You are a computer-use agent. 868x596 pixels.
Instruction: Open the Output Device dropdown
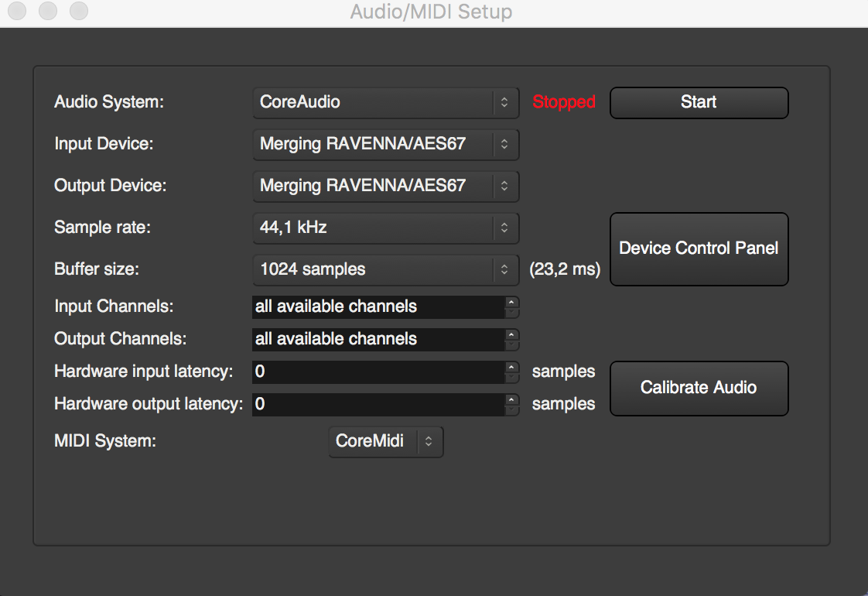pyautogui.click(x=385, y=186)
